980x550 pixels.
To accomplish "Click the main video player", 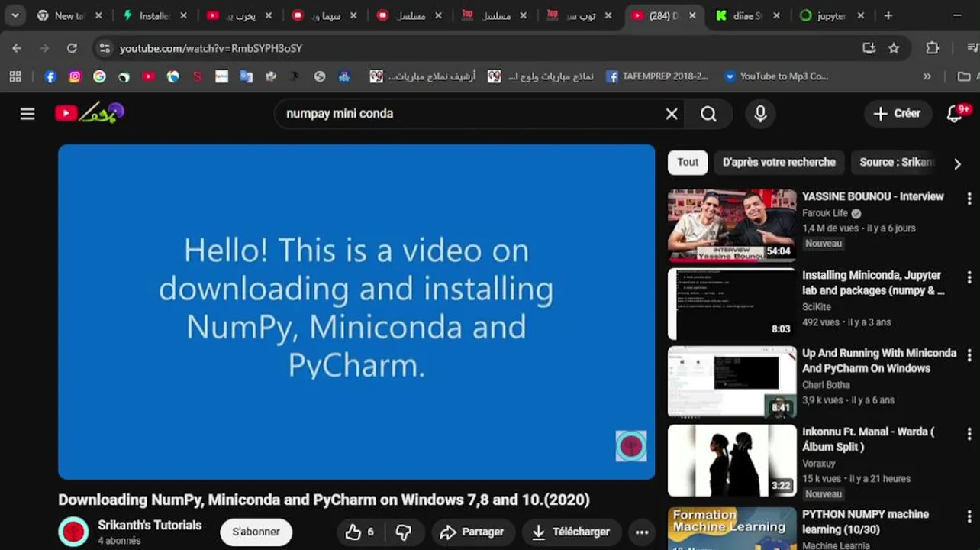I will coord(356,312).
